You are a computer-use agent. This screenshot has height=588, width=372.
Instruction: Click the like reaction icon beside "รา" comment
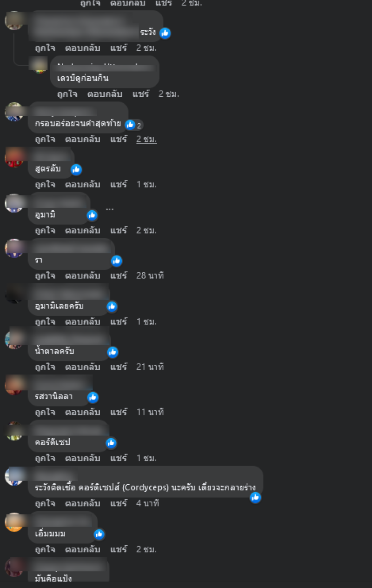tap(117, 261)
